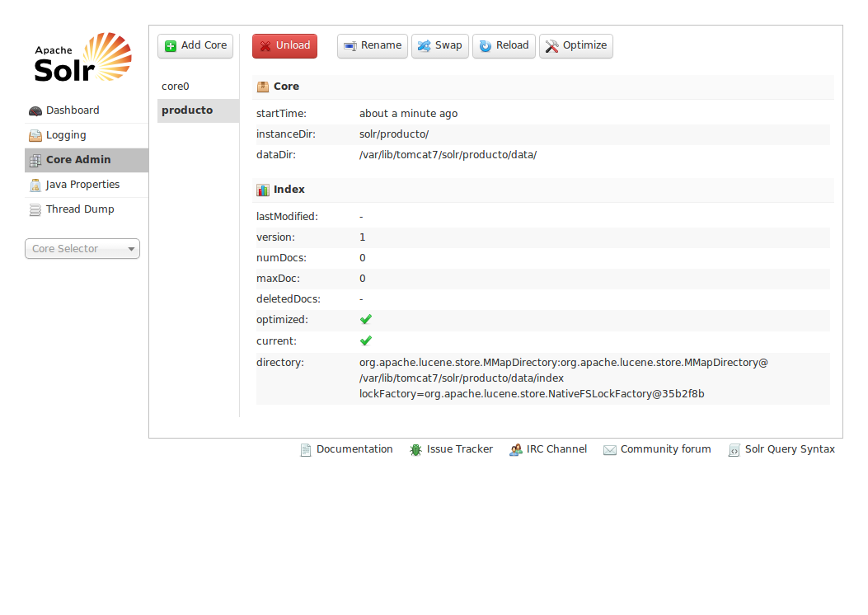Click the current green checkmark
This screenshot has height=615, width=868.
pos(366,340)
